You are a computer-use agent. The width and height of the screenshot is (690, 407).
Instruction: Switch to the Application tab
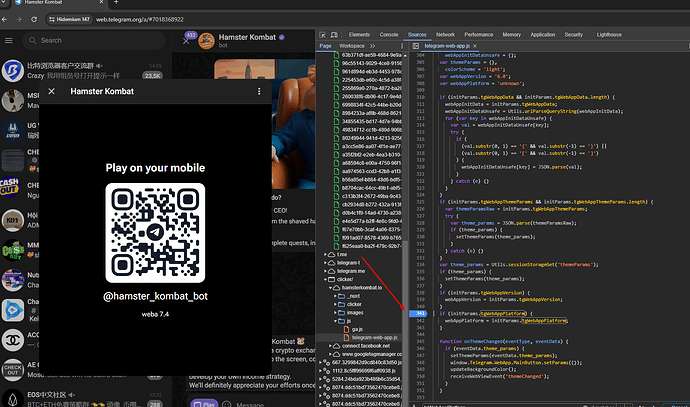click(x=543, y=35)
